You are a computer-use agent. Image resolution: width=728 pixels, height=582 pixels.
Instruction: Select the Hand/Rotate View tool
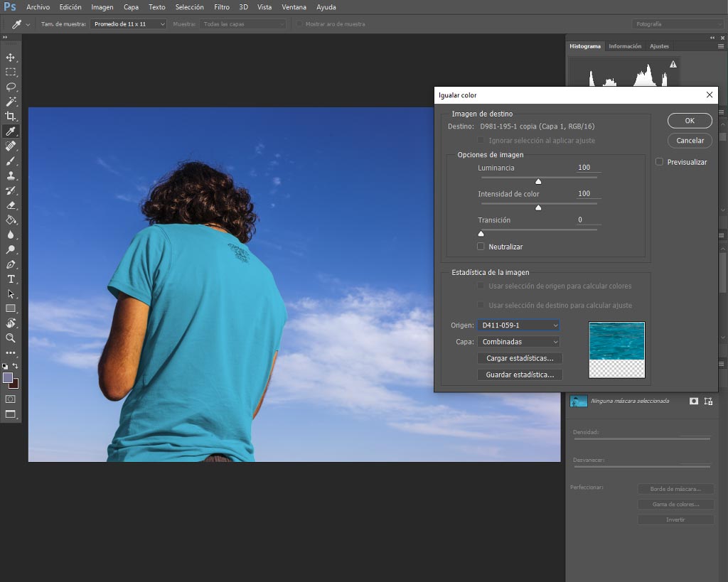[10, 323]
